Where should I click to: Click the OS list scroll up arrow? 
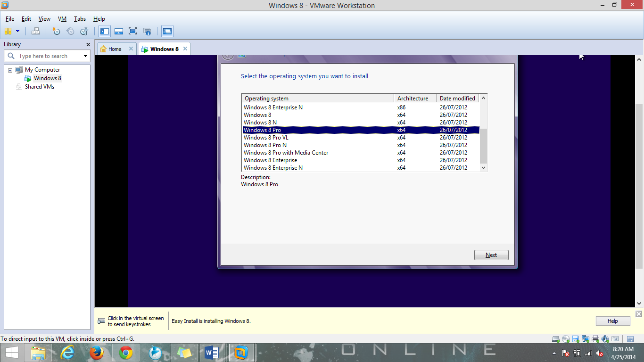(483, 98)
